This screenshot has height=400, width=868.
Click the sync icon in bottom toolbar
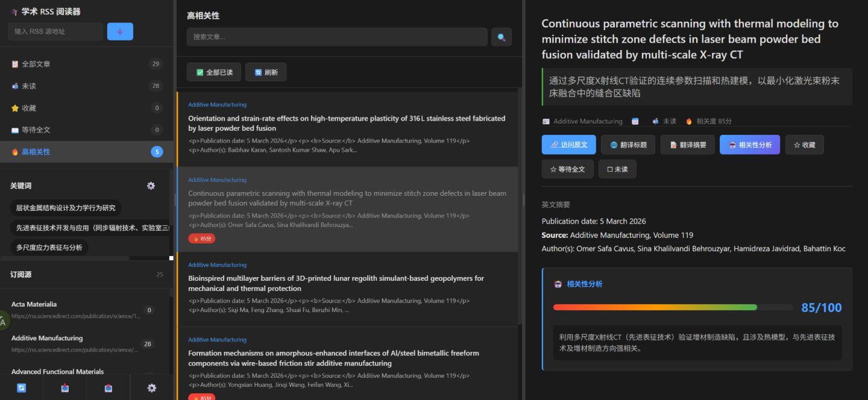22,388
